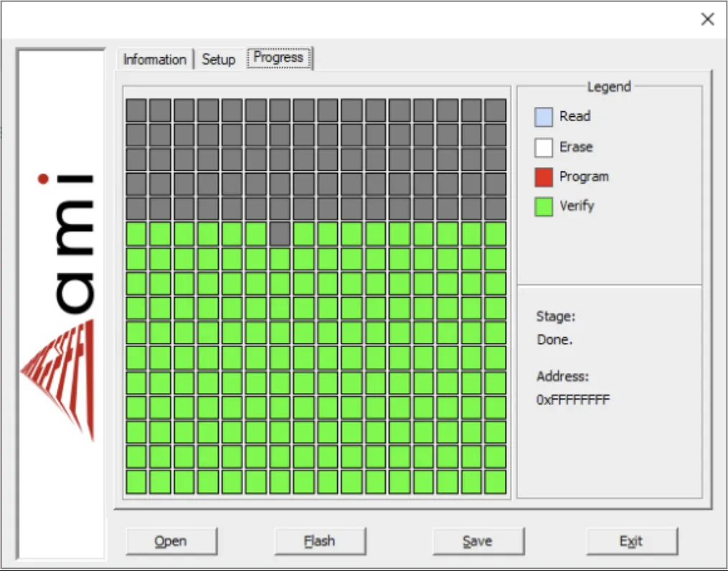Select the red Program legend swatch
This screenshot has height=571, width=728.
[544, 177]
